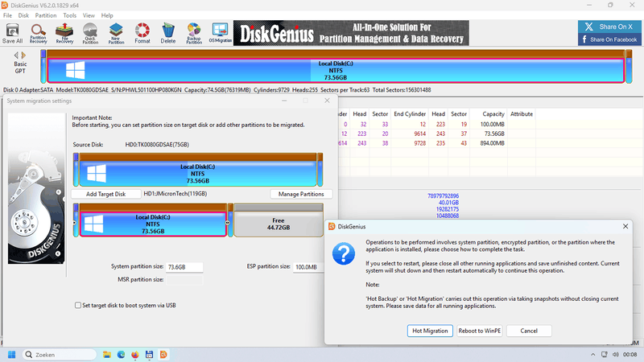Viewport: 644px width, 362px height.
Task: Click the Save All toolbar icon
Action: click(12, 33)
